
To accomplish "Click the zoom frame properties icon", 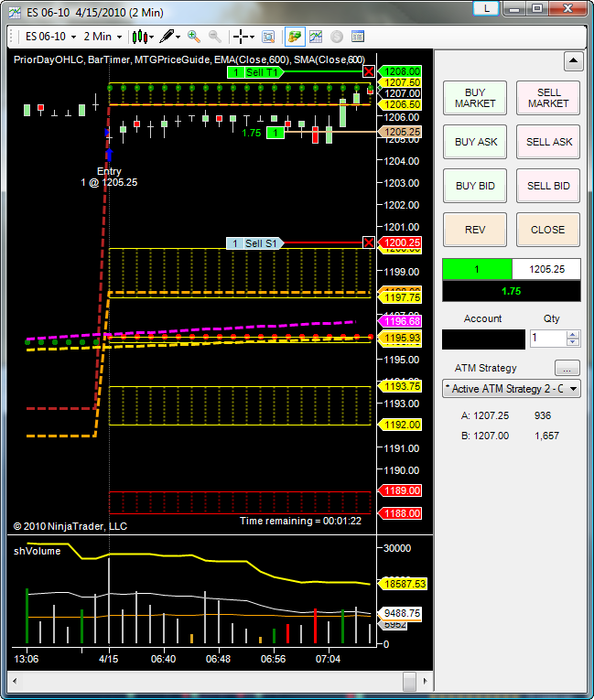I will 268,37.
